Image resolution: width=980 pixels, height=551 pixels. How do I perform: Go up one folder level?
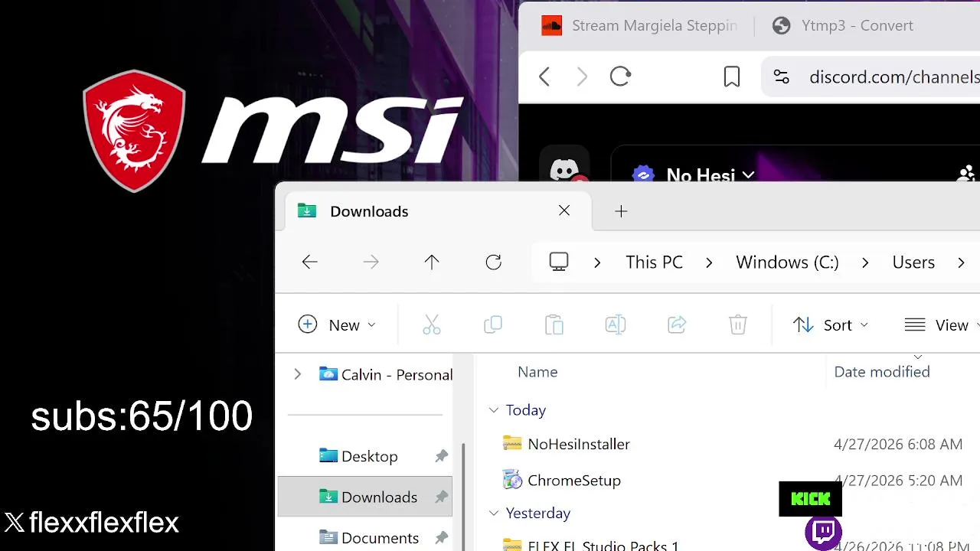432,262
